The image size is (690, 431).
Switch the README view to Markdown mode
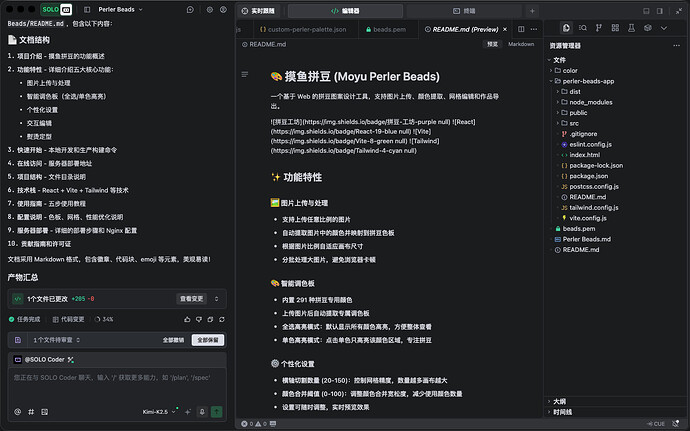point(521,45)
